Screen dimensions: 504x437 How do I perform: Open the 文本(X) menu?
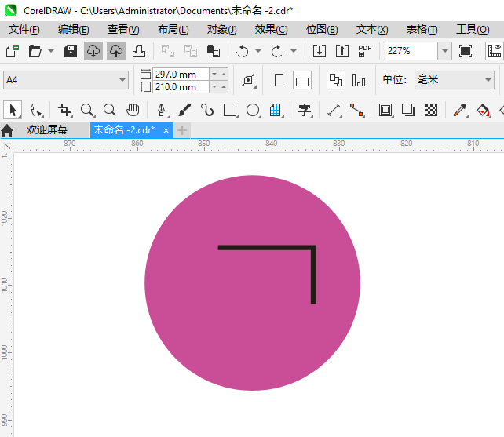pyautogui.click(x=372, y=30)
